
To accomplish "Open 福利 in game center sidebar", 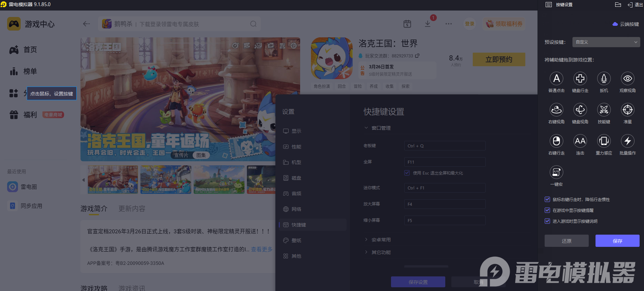I will [x=23, y=115].
